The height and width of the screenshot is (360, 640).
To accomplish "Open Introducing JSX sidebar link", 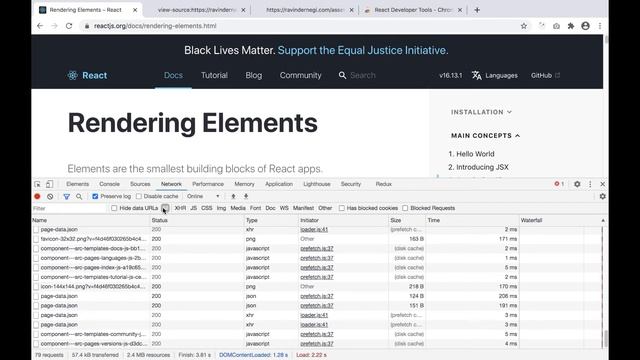I will coord(482,167).
